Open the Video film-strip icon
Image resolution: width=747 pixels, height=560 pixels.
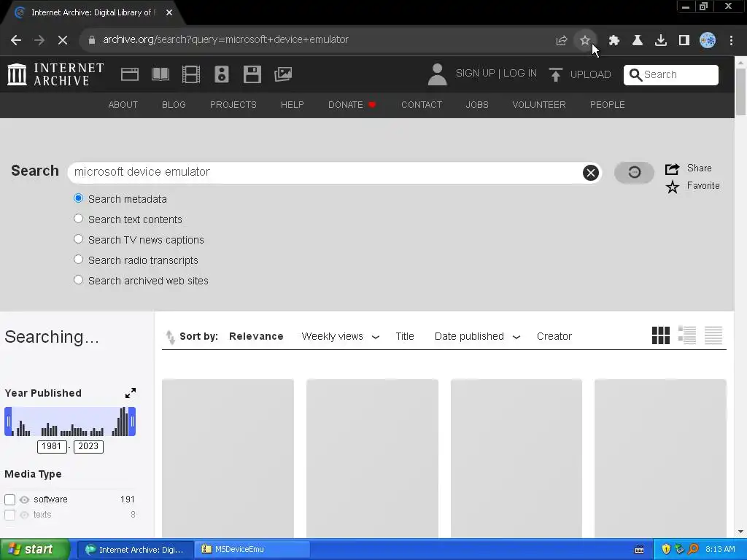pyautogui.click(x=191, y=74)
